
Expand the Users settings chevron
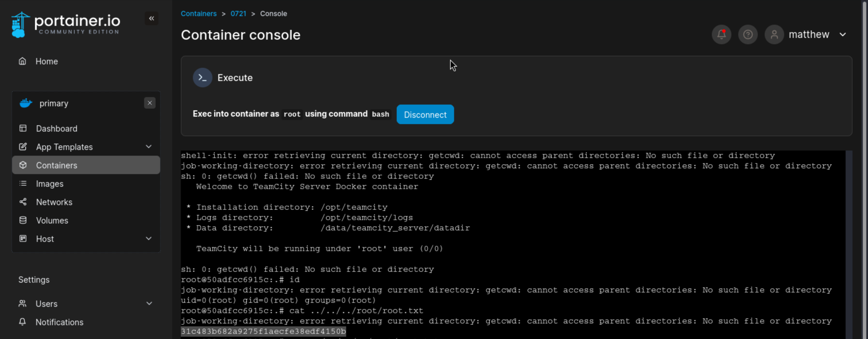[x=149, y=303]
